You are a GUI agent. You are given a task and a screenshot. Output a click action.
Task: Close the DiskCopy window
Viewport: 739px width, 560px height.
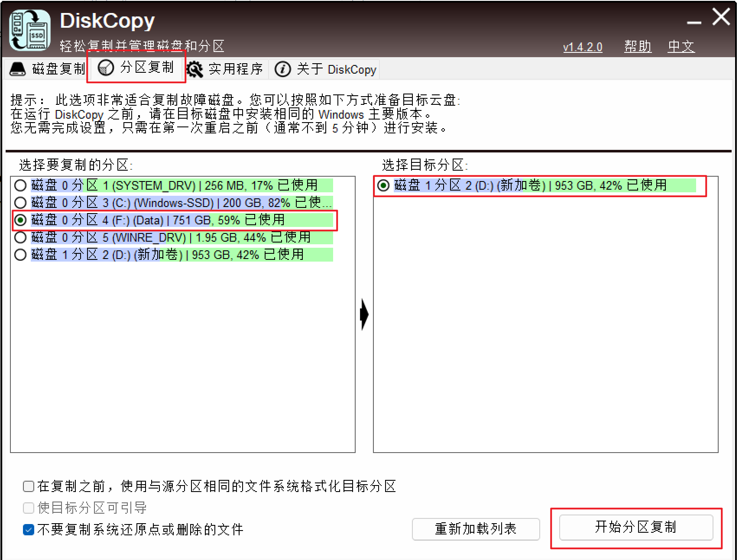click(x=721, y=17)
